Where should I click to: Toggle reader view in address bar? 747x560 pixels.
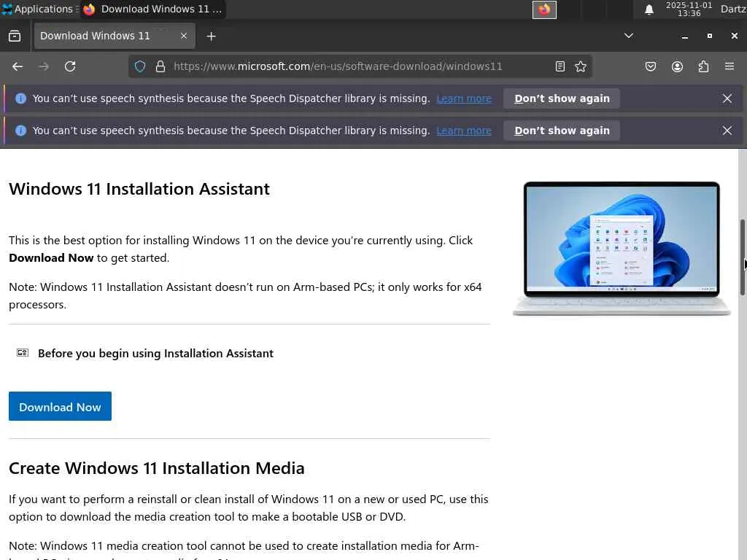560,66
